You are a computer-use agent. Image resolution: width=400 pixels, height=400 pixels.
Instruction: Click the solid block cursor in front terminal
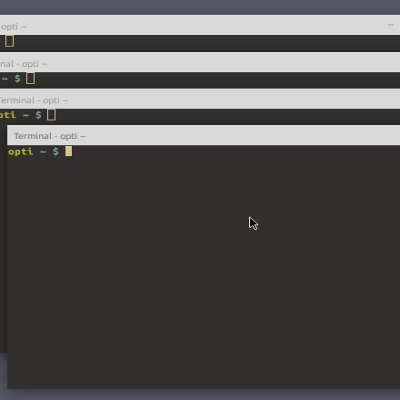(68, 151)
